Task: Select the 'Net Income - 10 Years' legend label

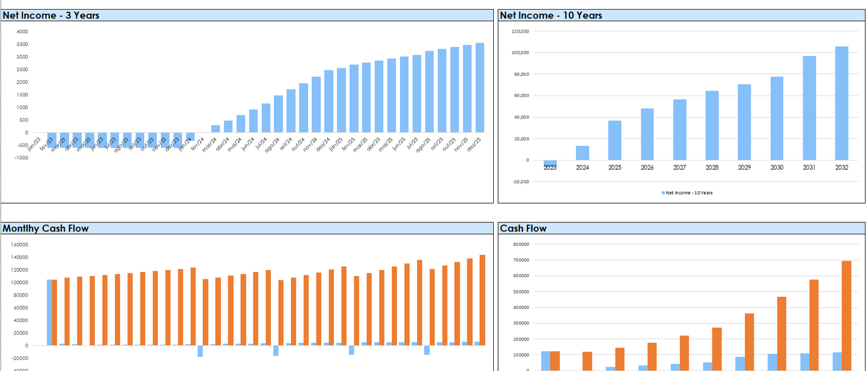Action: pos(690,193)
